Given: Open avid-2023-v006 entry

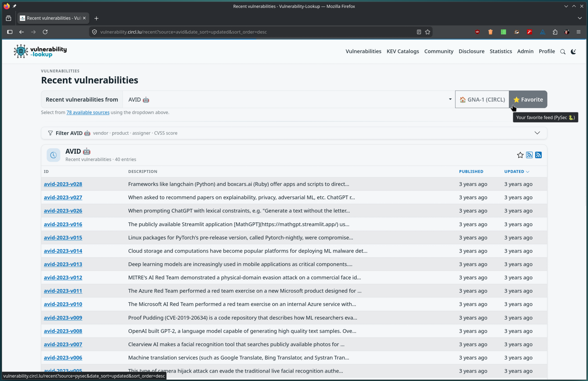Looking at the screenshot, I should pyautogui.click(x=63, y=358).
